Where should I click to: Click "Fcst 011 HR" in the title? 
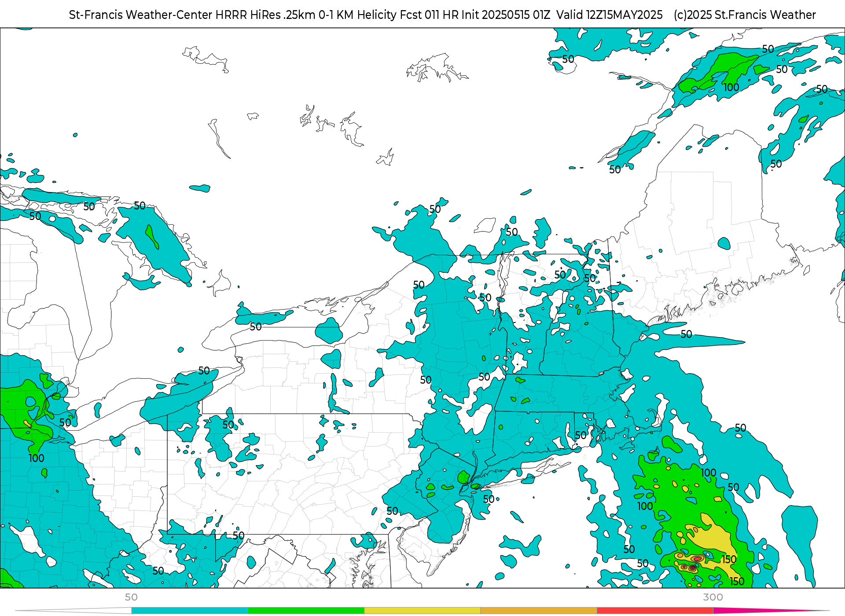pyautogui.click(x=429, y=15)
